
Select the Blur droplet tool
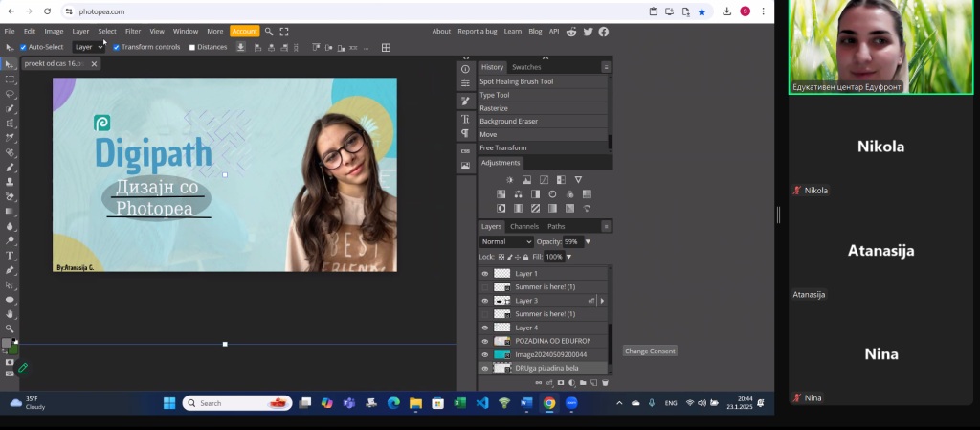click(10, 226)
